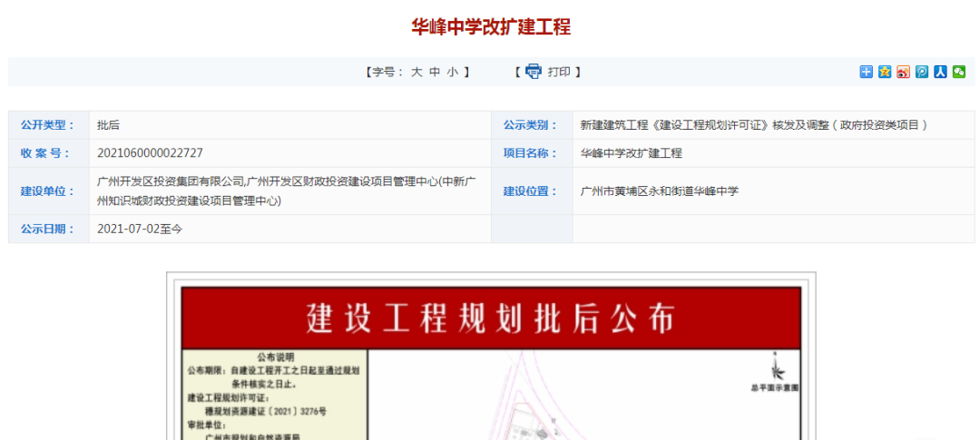Set font size to 小 (small)
Image resolution: width=980 pixels, height=440 pixels.
pos(453,72)
